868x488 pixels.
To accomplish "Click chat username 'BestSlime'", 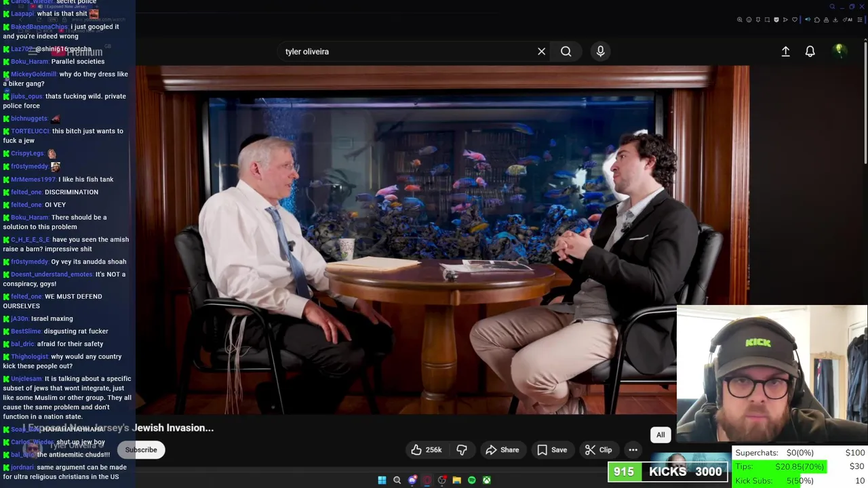I will (26, 331).
